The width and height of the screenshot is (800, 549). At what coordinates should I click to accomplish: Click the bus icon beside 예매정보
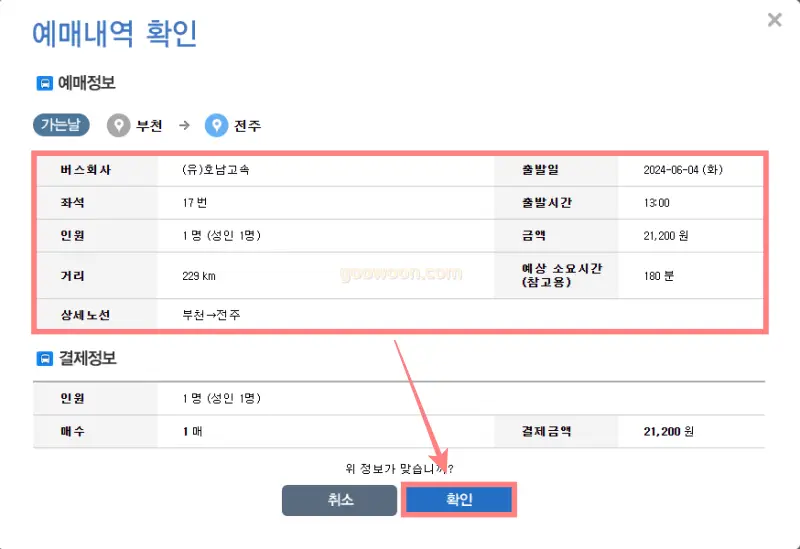pos(44,83)
